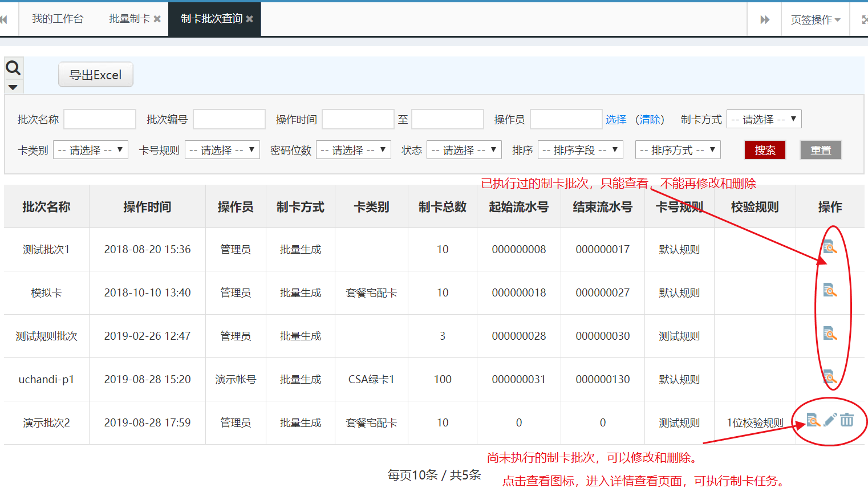Click the end serial 000000130
This screenshot has height=492, width=868.
[x=603, y=380]
